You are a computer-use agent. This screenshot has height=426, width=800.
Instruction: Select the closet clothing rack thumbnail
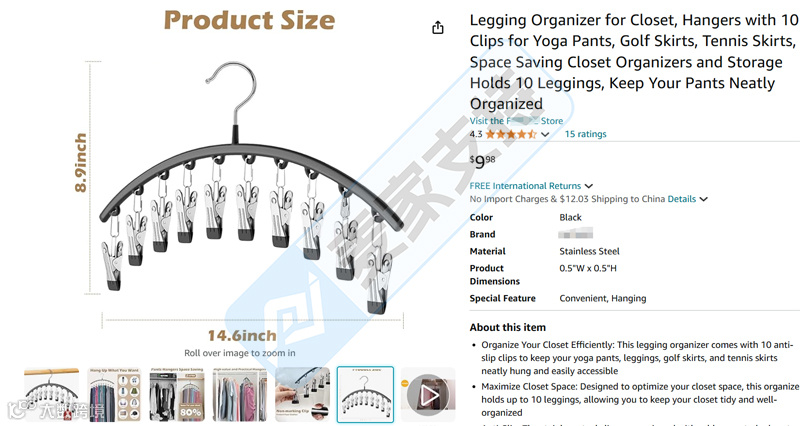click(240, 394)
